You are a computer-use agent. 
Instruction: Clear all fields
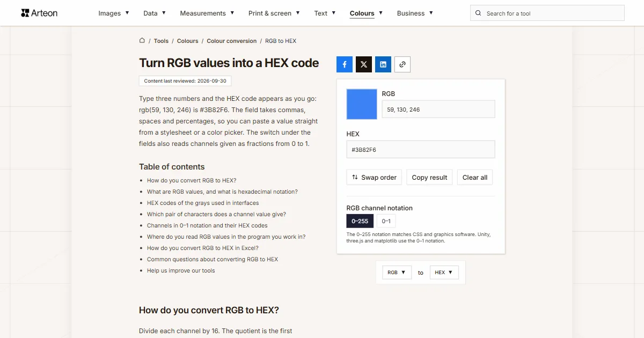(475, 178)
